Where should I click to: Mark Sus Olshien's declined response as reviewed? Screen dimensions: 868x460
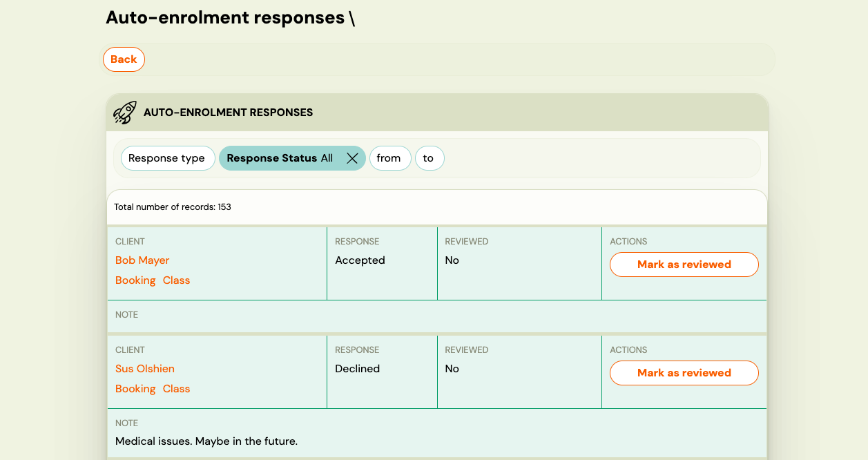click(x=684, y=372)
